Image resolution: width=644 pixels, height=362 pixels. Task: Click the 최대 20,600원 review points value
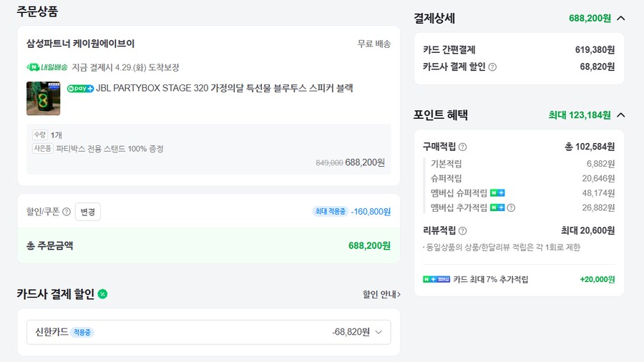click(x=587, y=230)
